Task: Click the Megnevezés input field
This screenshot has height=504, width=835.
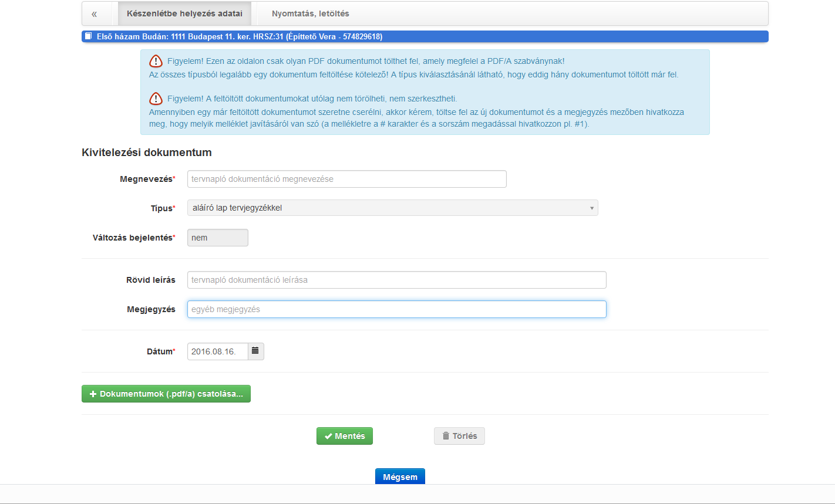Action: point(346,179)
